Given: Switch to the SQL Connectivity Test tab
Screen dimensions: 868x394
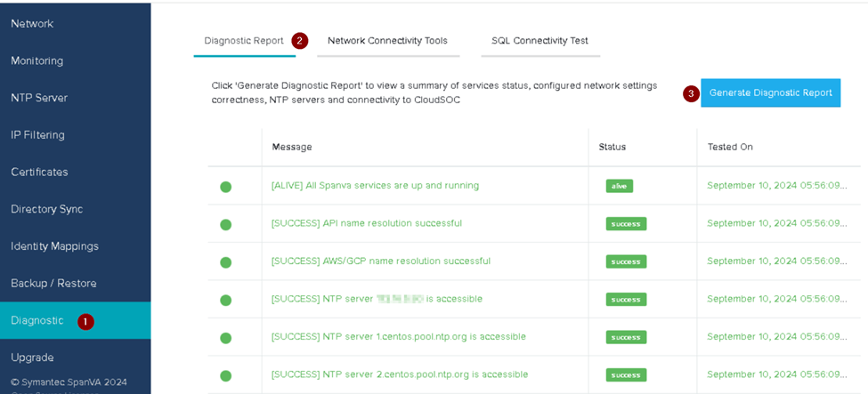Looking at the screenshot, I should tap(539, 41).
